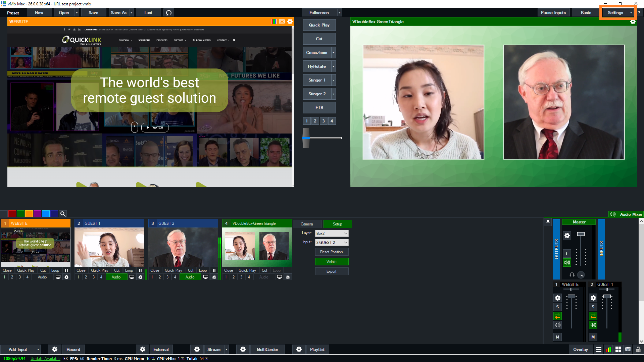Viewport: 644px width, 362px height.
Task: Open the INPUTS audio tab
Action: coord(601,249)
